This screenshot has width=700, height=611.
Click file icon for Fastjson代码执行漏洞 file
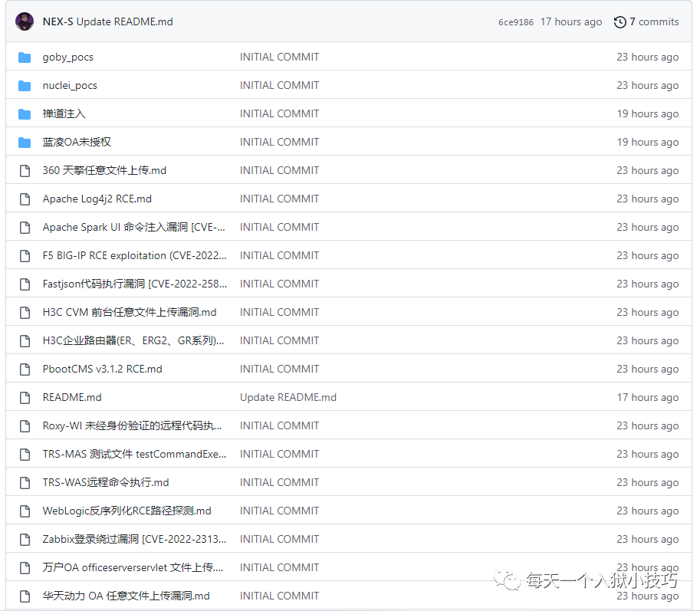tap(25, 284)
